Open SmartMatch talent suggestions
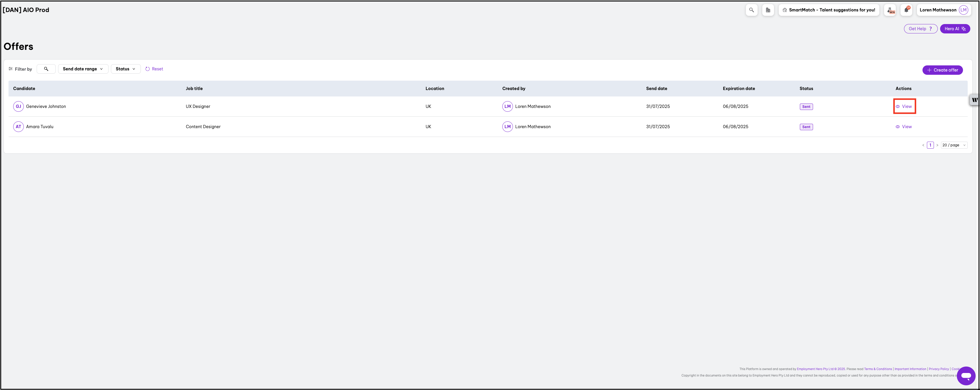Screen dimensions: 980x390 click(x=829, y=10)
